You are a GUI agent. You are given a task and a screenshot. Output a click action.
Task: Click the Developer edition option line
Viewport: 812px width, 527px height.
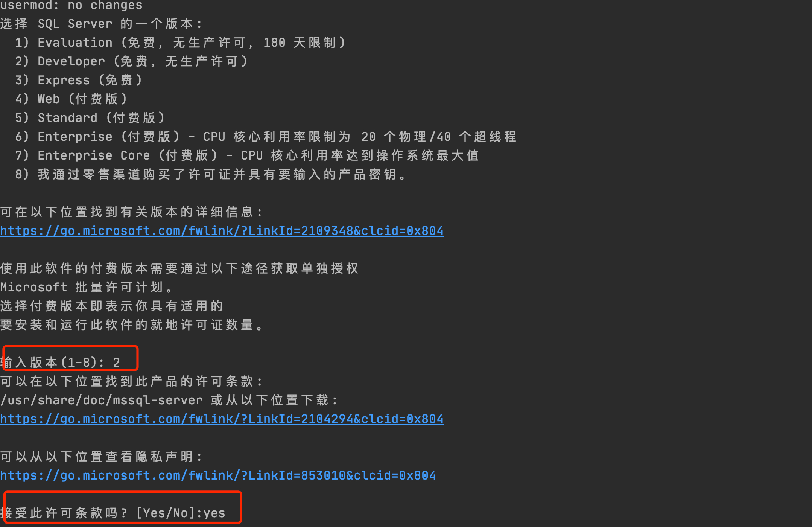pyautogui.click(x=131, y=61)
